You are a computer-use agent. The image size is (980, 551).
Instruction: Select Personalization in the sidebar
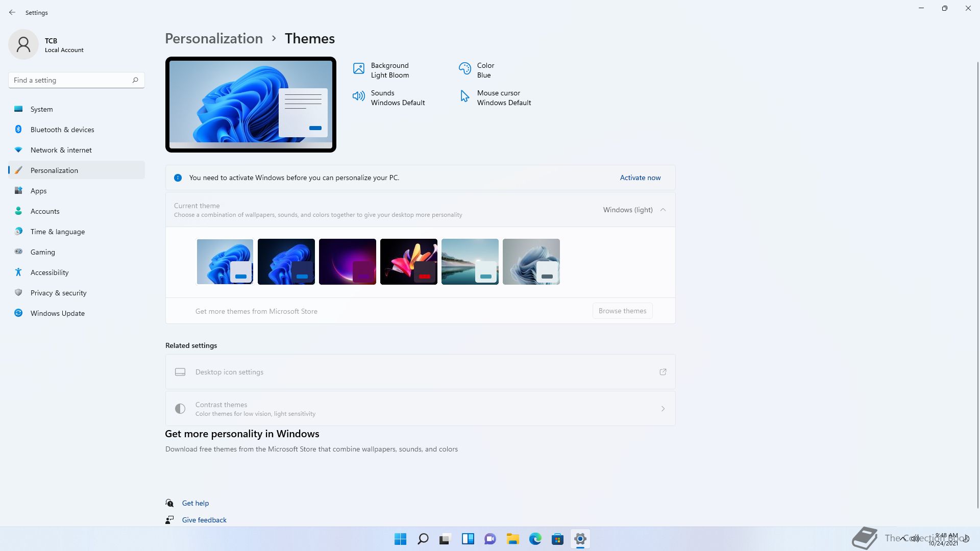coord(77,170)
